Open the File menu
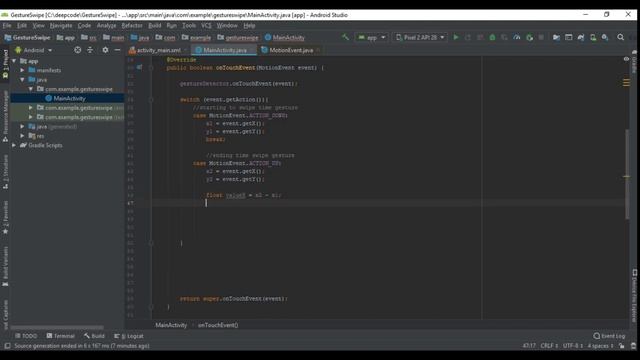This screenshot has width=640, height=360. (7, 25)
